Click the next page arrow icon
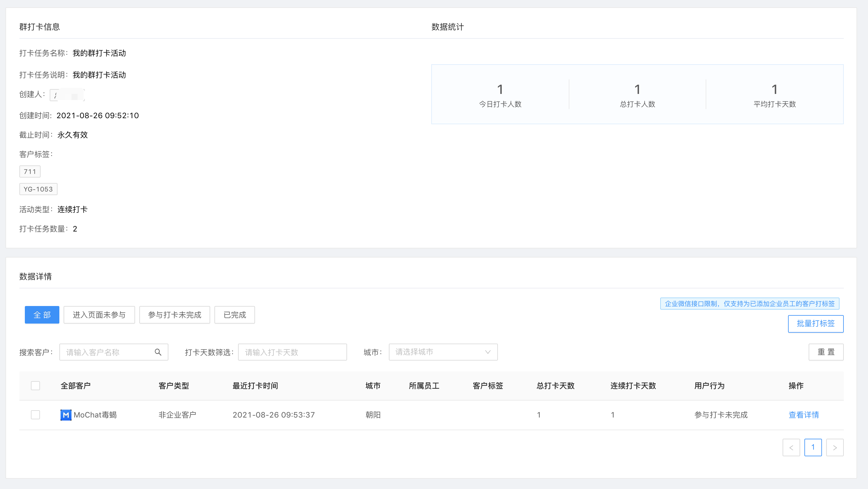868x489 pixels. tap(835, 447)
